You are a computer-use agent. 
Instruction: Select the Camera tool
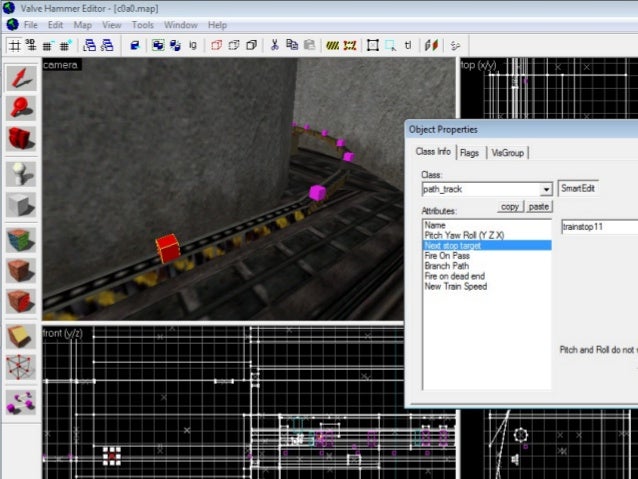pos(21,139)
